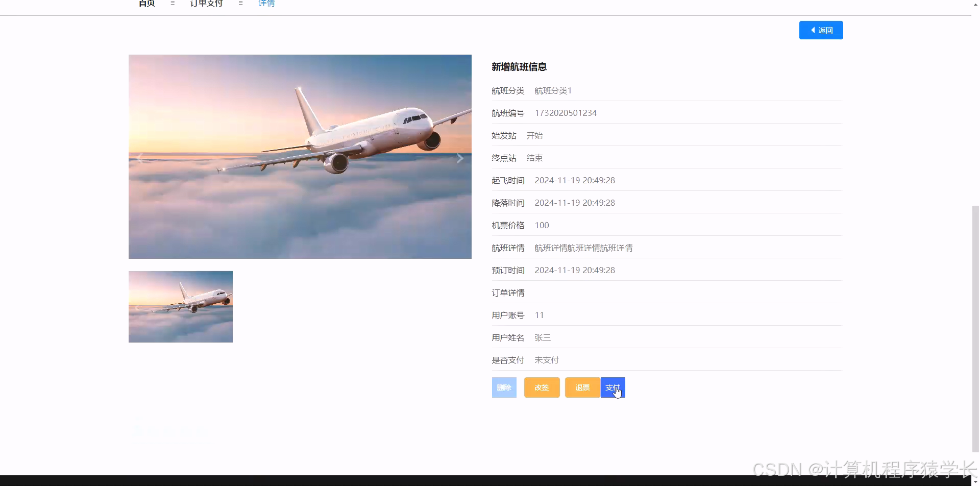
Task: Click the 未支付 payment status text
Action: pyautogui.click(x=546, y=360)
